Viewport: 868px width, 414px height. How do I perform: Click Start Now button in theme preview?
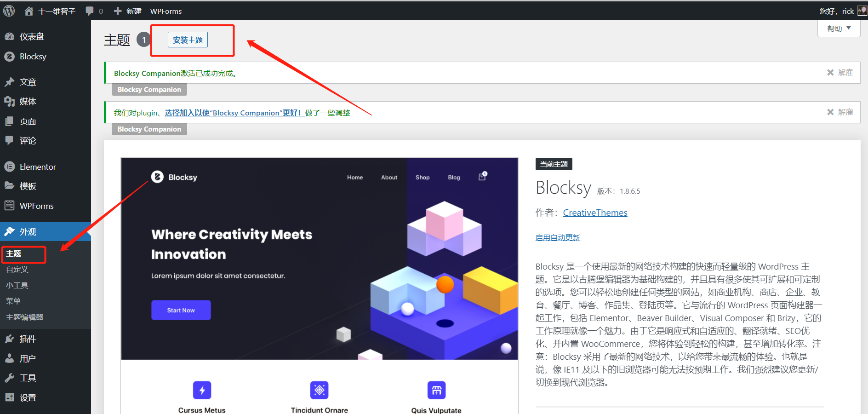pyautogui.click(x=181, y=310)
